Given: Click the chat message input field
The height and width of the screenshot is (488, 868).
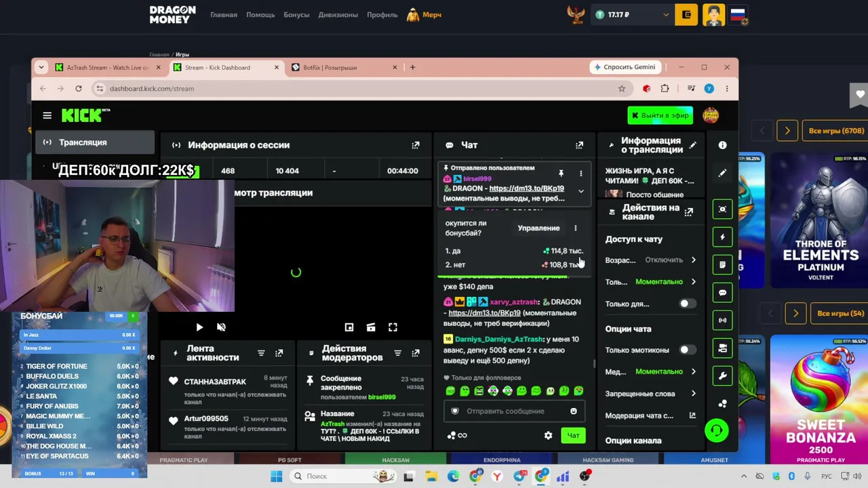Looking at the screenshot, I should (514, 411).
